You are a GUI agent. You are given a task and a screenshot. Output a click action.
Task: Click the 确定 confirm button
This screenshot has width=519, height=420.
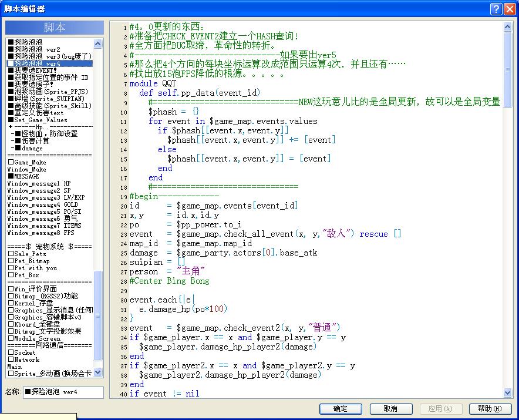click(341, 409)
